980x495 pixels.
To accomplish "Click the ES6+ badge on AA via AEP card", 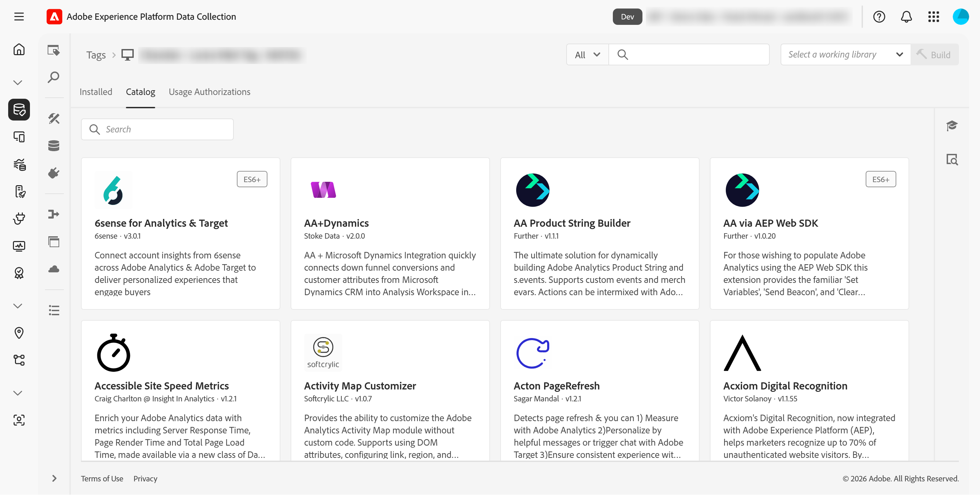I will tap(880, 179).
